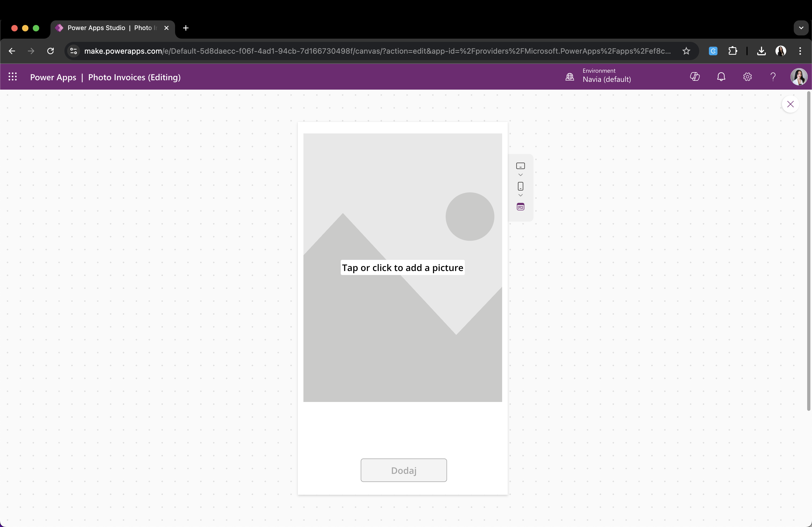Image resolution: width=812 pixels, height=527 pixels.
Task: Bookmark this page with the star icon
Action: pos(686,51)
